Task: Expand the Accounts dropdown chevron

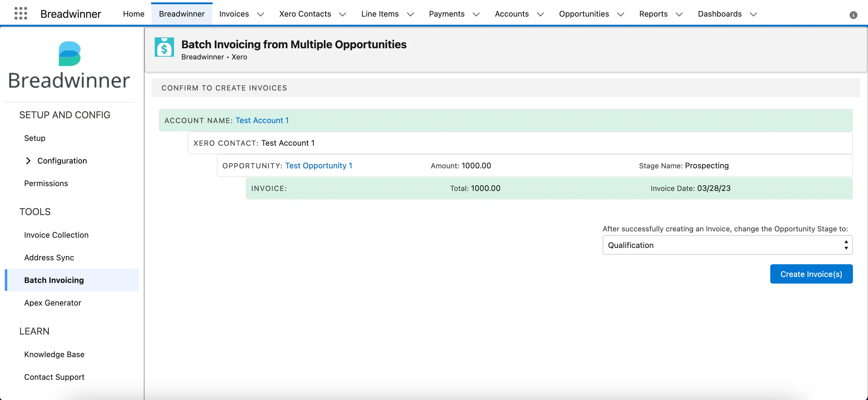Action: tap(540, 14)
